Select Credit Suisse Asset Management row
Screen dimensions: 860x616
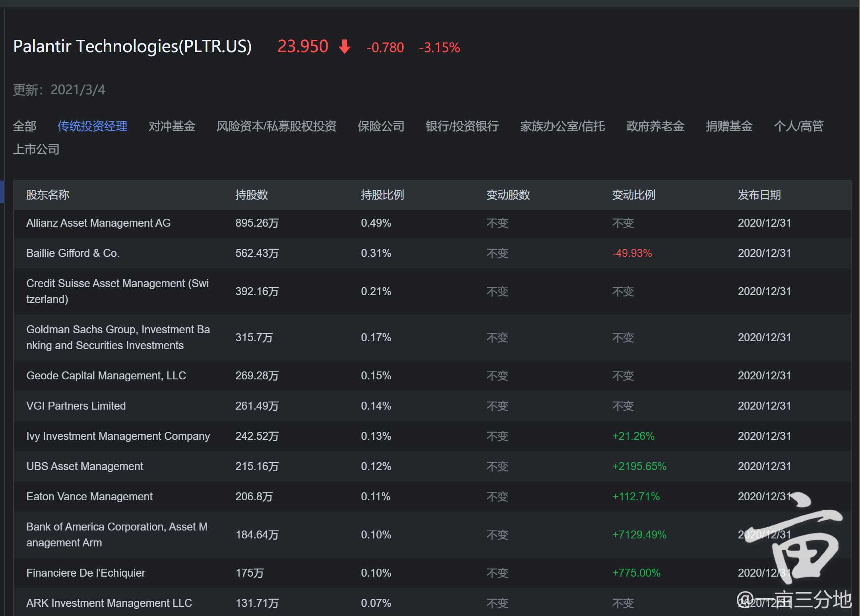point(433,291)
